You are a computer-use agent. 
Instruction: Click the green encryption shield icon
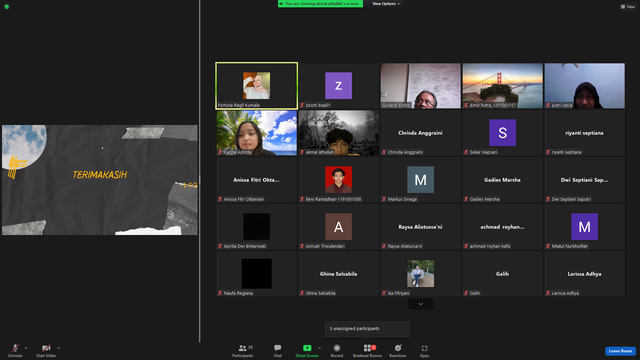click(7, 7)
